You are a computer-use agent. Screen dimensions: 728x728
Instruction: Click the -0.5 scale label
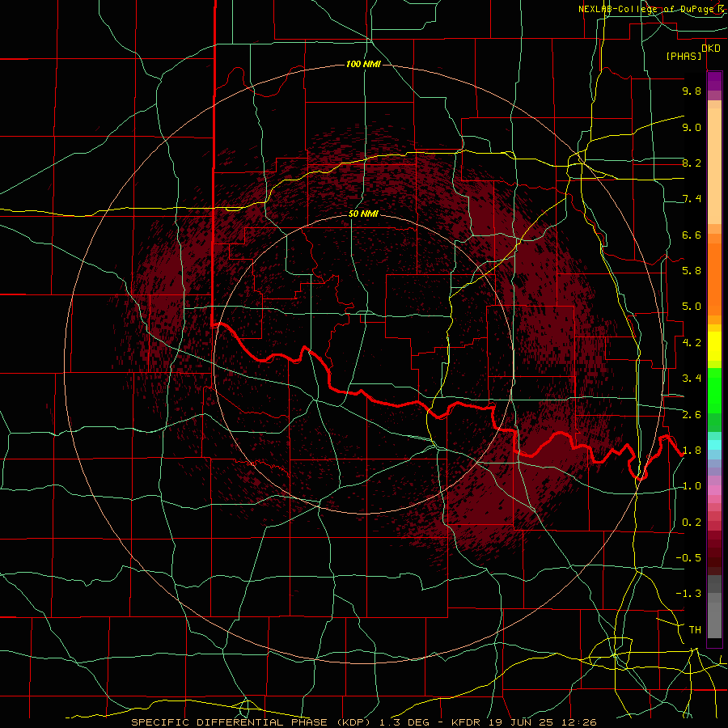pyautogui.click(x=688, y=558)
